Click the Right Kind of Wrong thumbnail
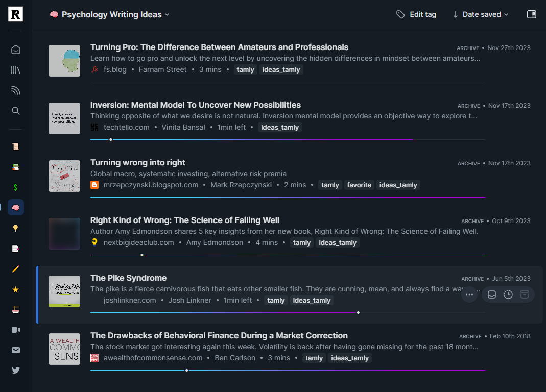 (x=64, y=234)
